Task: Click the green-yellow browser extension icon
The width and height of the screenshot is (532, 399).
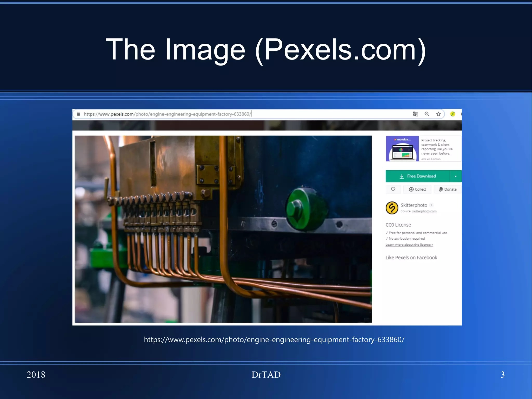Action: (x=453, y=114)
